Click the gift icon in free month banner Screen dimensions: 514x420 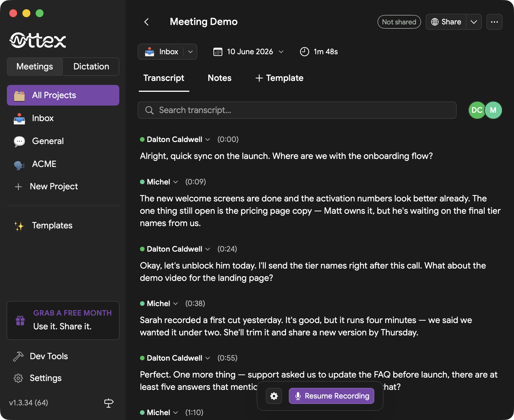(20, 320)
